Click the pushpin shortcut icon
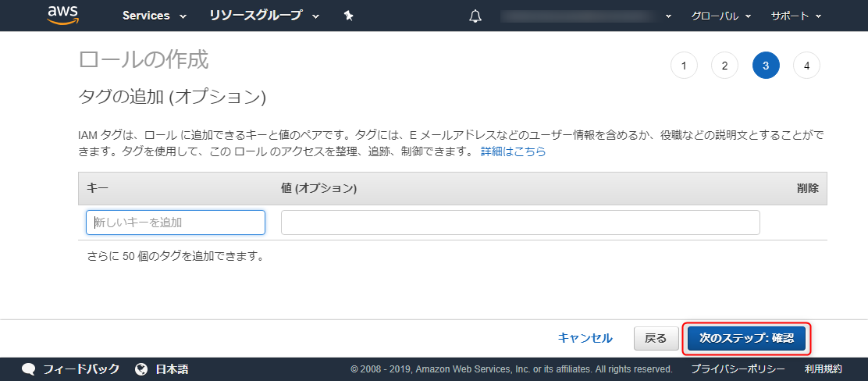The width and height of the screenshot is (868, 381). pos(348,16)
